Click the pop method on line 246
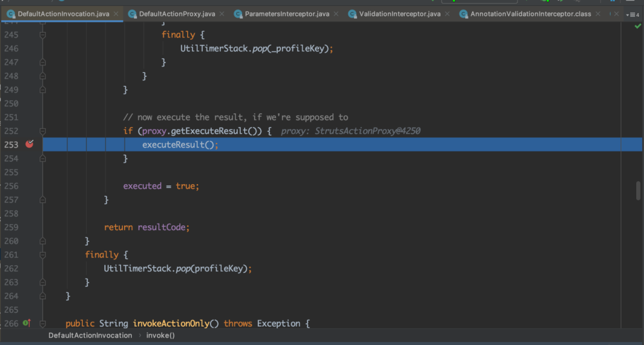644x345 pixels. tap(259, 48)
